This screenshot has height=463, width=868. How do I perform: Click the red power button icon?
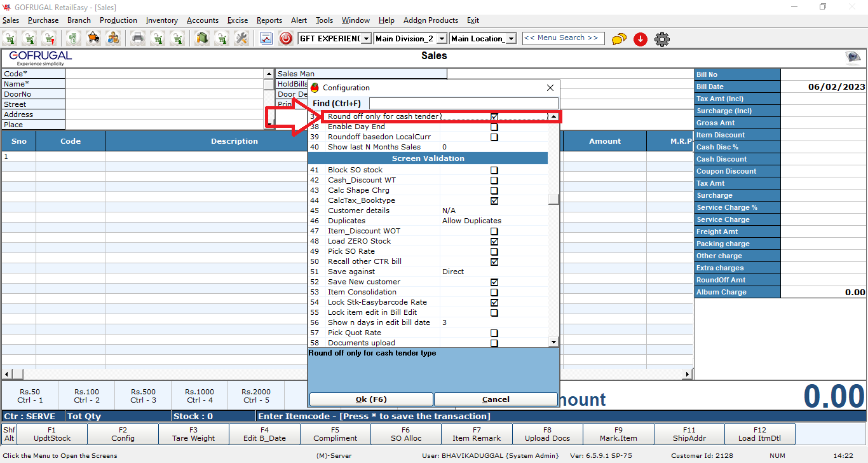pos(286,38)
